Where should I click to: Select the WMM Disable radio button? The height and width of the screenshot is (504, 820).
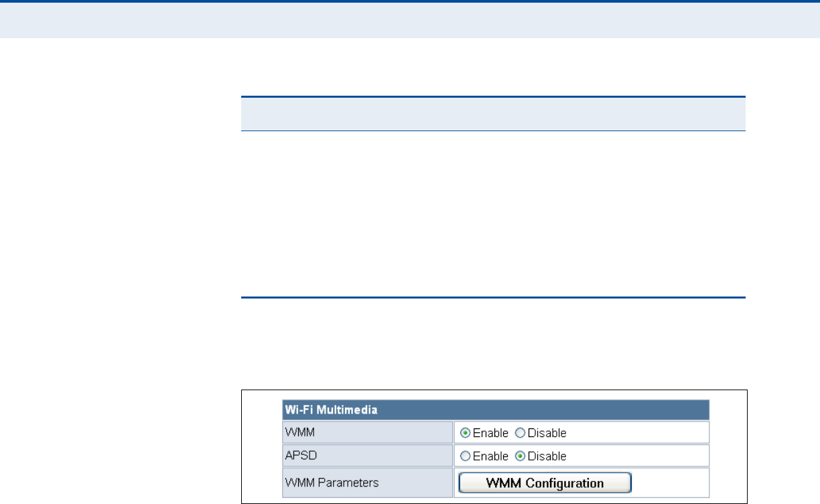(519, 433)
